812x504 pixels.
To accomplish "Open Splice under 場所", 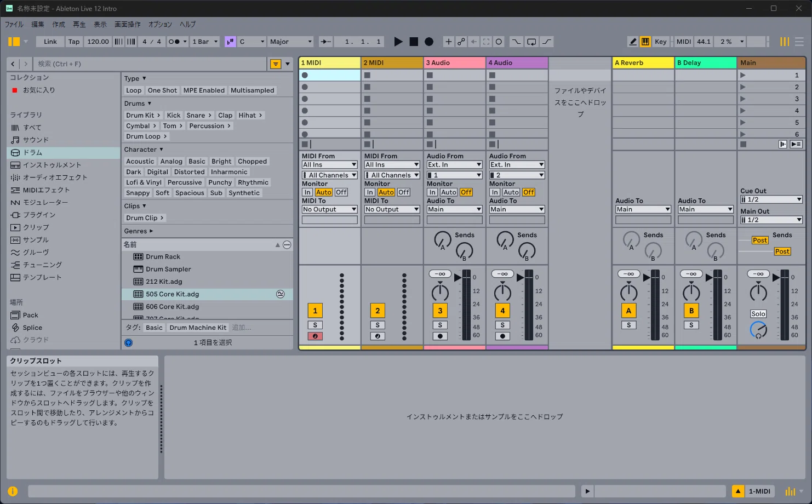I will tap(63, 328).
